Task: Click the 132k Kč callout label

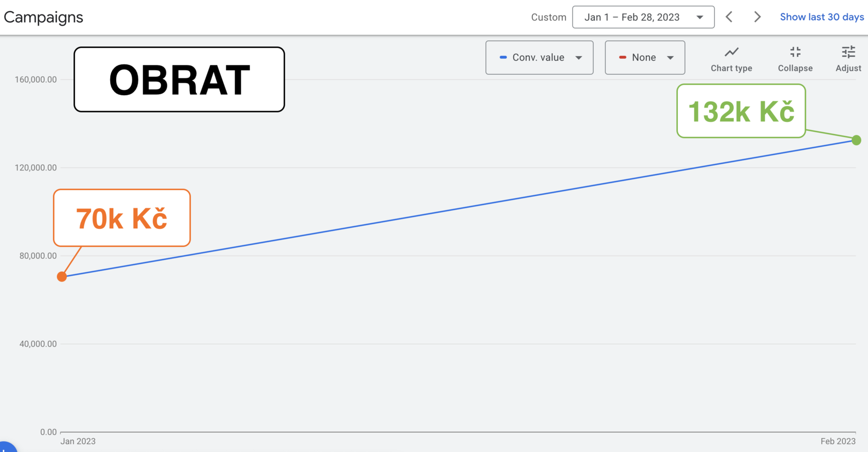Action: pos(741,111)
